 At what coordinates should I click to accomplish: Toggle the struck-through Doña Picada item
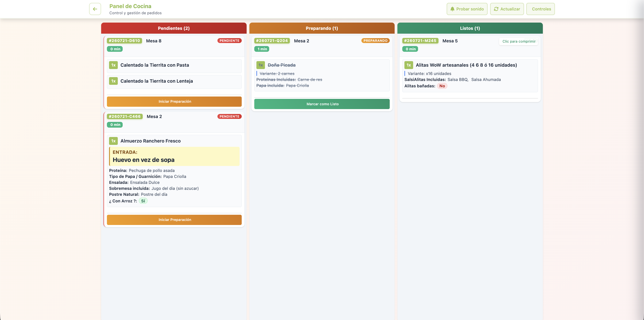tap(322, 75)
